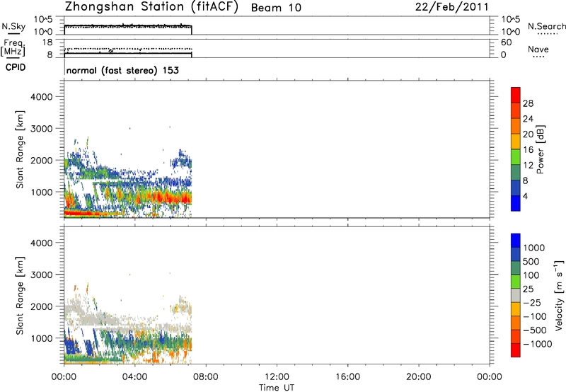
Task: Click the "N.Sky" legend label
Action: 13,26
